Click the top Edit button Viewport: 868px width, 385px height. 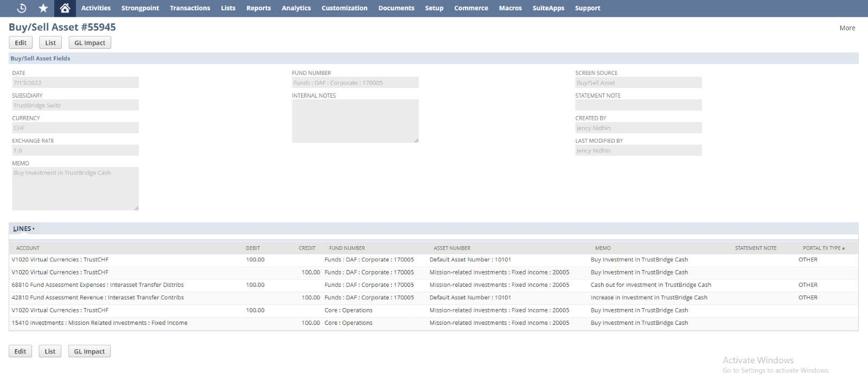click(x=21, y=43)
